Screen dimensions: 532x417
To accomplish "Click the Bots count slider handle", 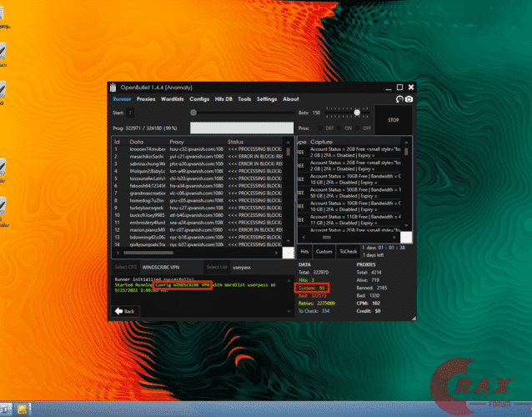I will pyautogui.click(x=357, y=113).
